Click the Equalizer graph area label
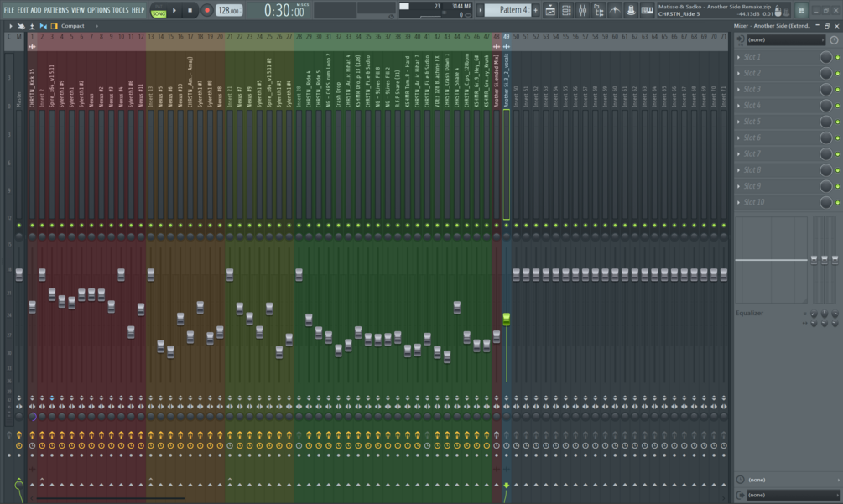The height and width of the screenshot is (504, 843). click(749, 313)
